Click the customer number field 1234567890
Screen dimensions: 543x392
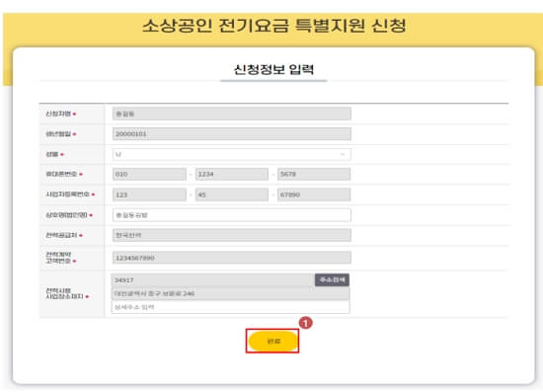coord(231,258)
